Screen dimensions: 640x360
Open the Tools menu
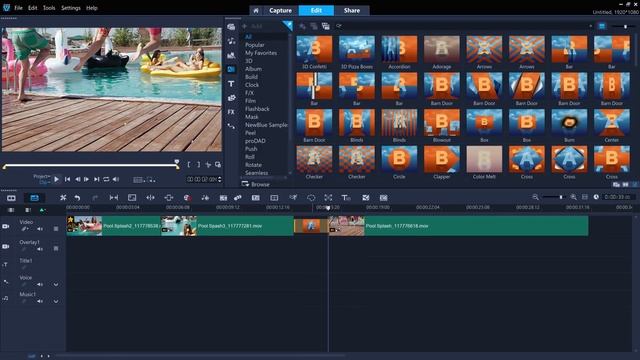49,8
